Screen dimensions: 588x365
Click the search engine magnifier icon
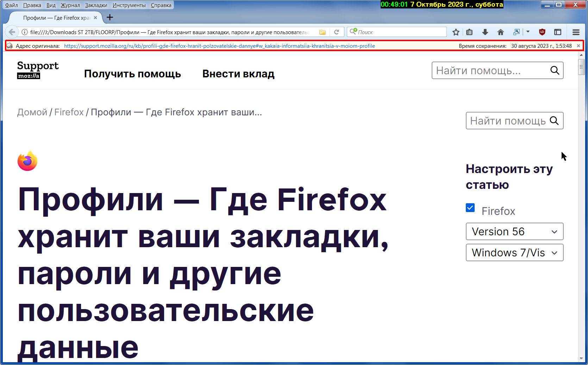click(x=353, y=32)
